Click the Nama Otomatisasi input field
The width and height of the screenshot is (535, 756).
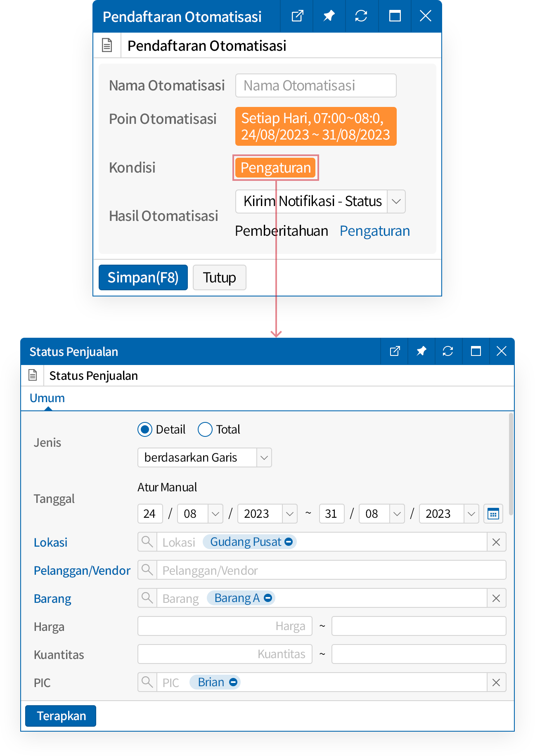(x=316, y=85)
